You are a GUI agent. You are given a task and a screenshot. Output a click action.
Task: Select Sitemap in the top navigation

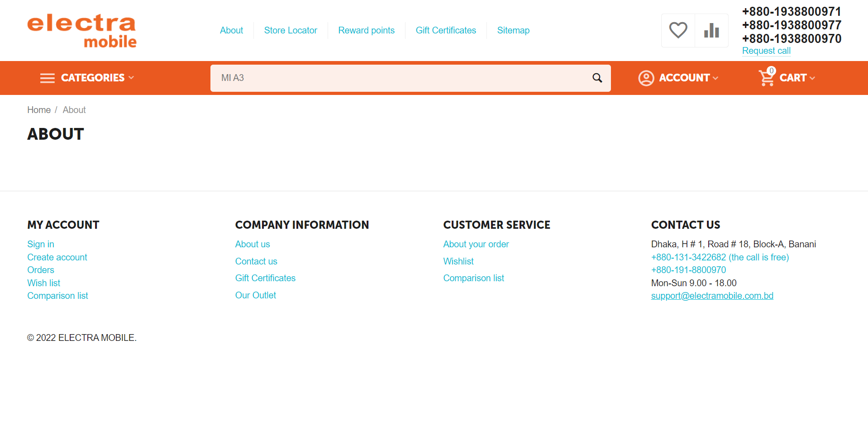(513, 30)
